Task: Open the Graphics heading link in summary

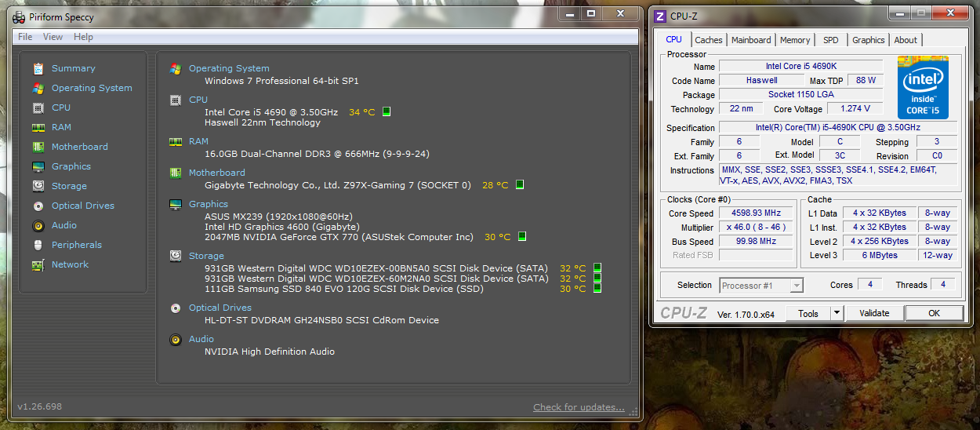Action: [209, 204]
